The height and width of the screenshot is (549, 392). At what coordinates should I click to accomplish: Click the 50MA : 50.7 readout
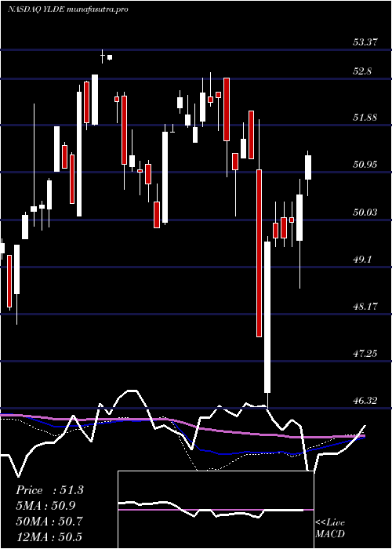point(49,522)
